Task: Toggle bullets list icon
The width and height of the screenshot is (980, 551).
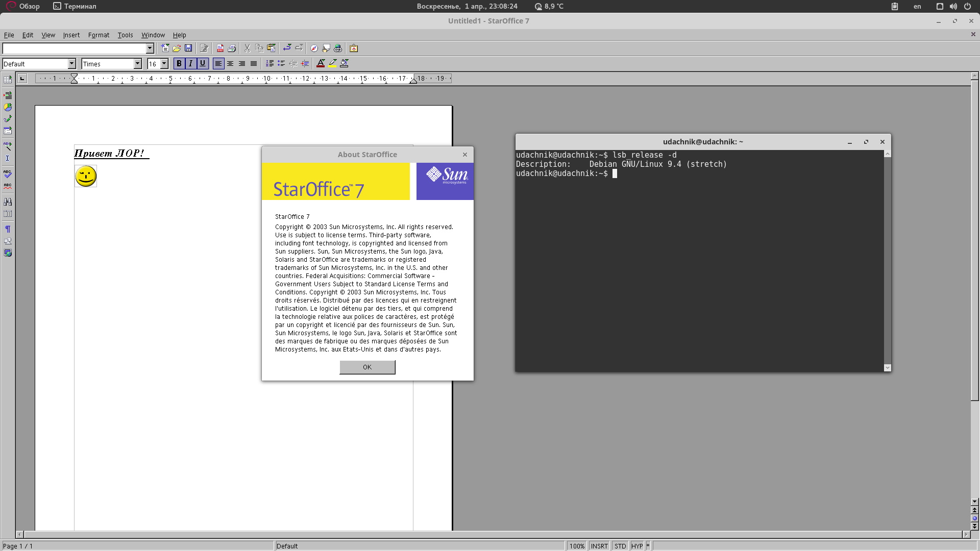Action: (x=281, y=63)
